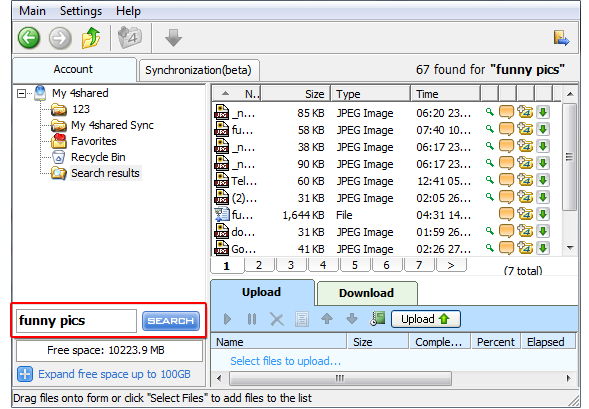The width and height of the screenshot is (589, 409).
Task: Switch to the Account tab
Action: point(73,69)
